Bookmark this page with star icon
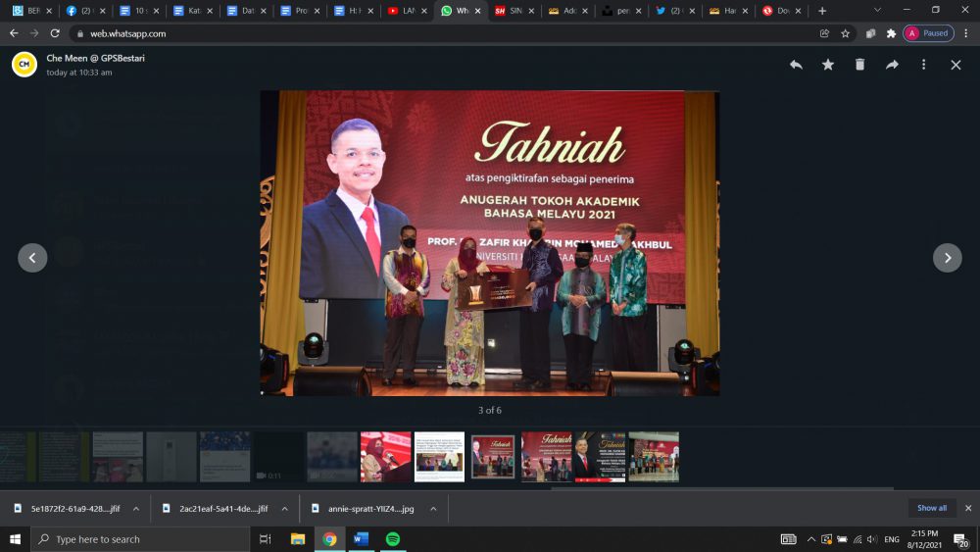Image resolution: width=980 pixels, height=552 pixels. coord(845,33)
